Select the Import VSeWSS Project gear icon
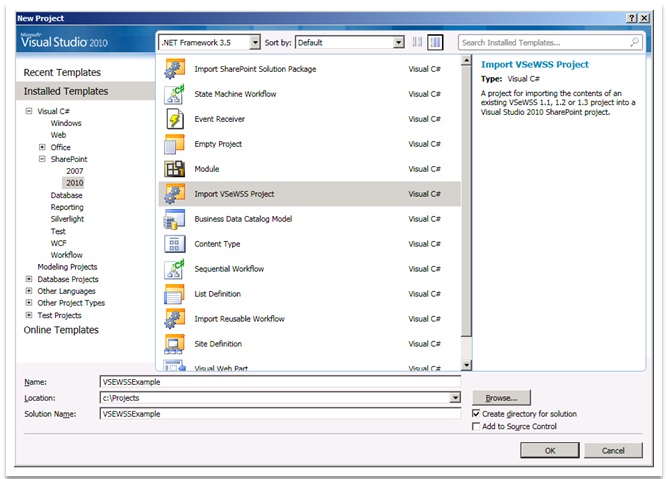 point(174,194)
